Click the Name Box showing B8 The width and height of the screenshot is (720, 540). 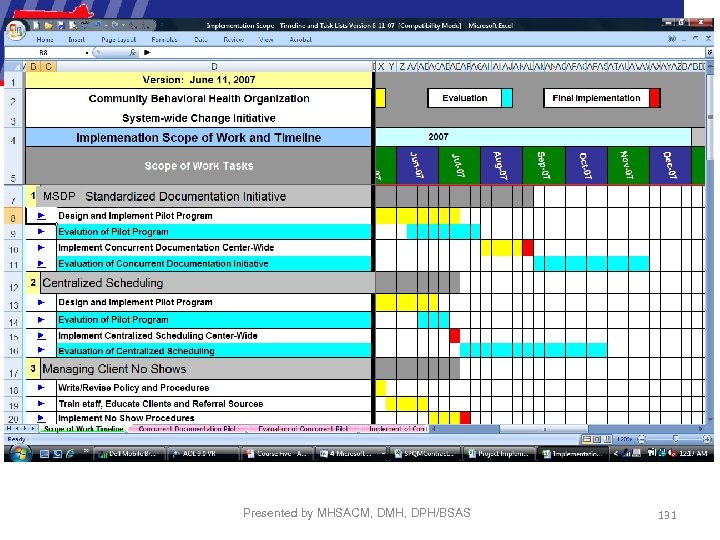click(46, 53)
